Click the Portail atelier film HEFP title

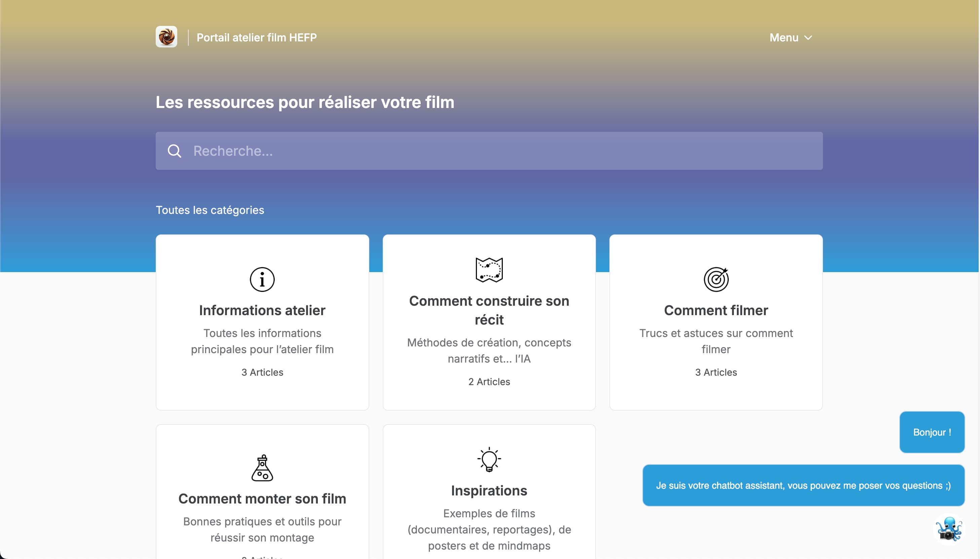(x=256, y=38)
